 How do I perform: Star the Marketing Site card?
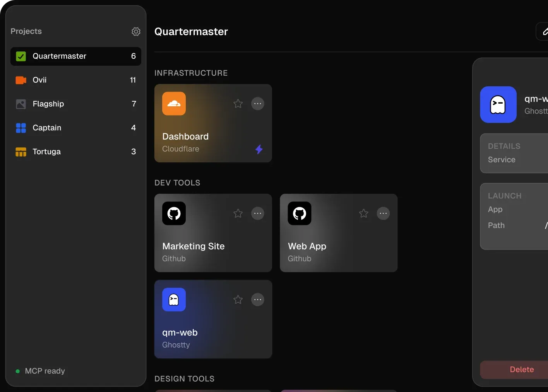pos(238,213)
